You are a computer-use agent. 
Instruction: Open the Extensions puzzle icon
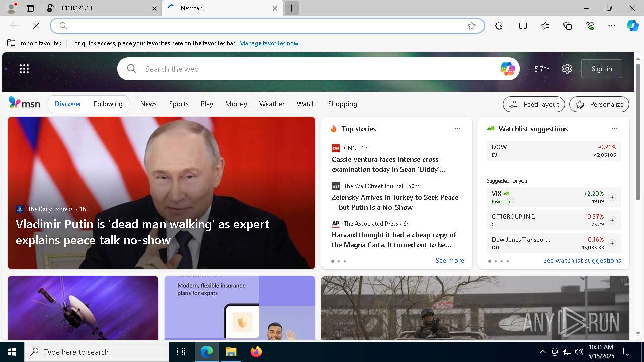499,26
